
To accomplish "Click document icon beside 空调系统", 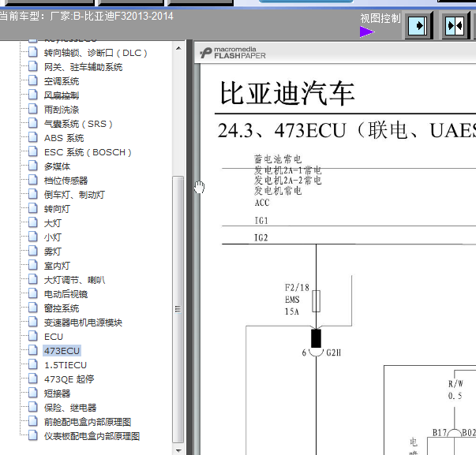I will 33,80.
